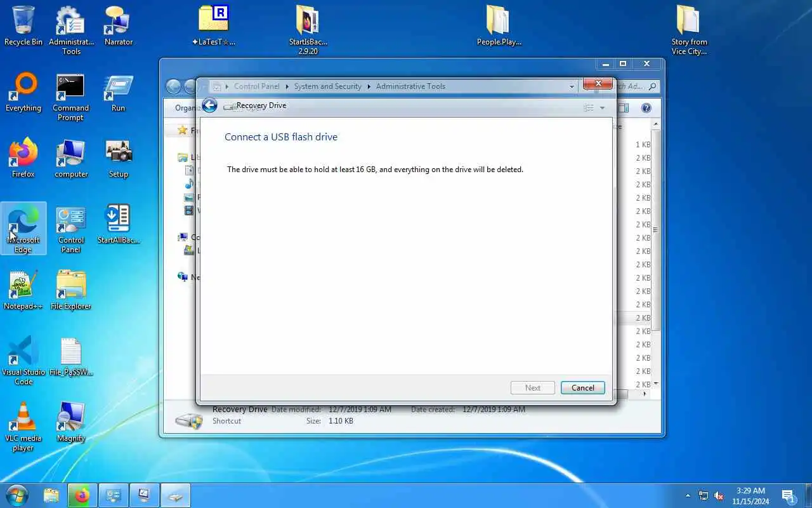
Task: Click the Windows Start orb
Action: point(16,495)
